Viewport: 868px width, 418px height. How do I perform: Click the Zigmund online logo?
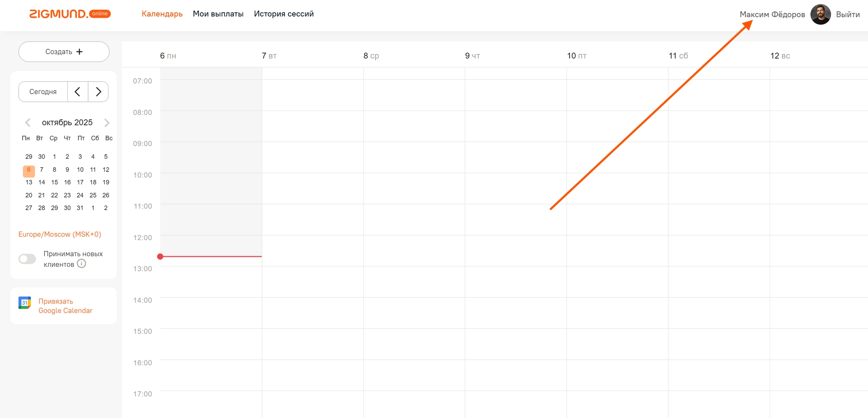coord(70,14)
